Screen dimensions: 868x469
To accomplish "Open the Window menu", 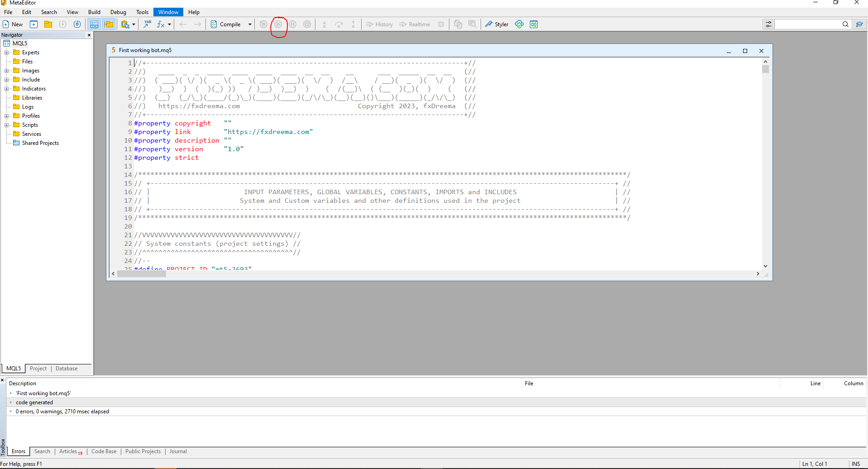I will pyautogui.click(x=168, y=12).
